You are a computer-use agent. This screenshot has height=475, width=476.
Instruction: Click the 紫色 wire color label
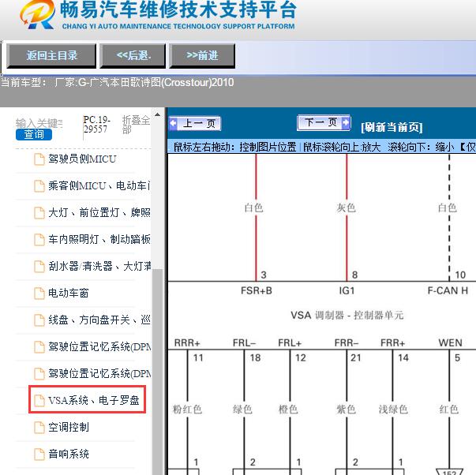[x=346, y=410]
